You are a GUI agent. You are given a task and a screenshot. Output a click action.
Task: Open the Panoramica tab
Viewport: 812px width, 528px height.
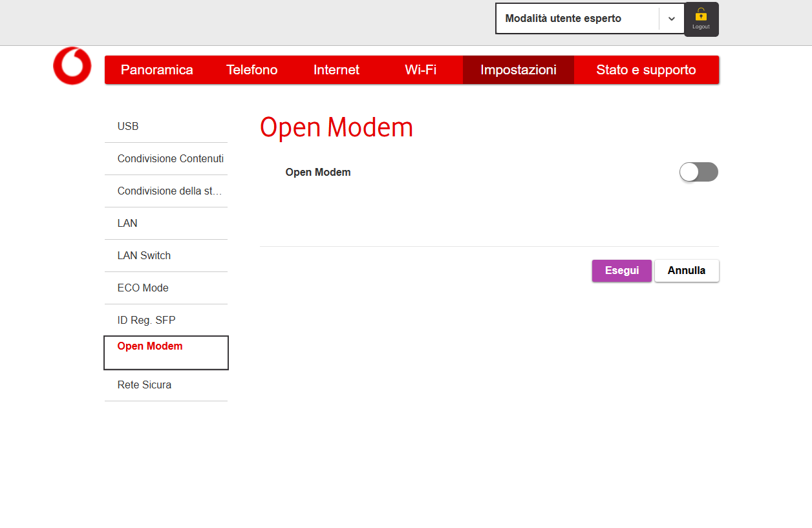(x=157, y=70)
